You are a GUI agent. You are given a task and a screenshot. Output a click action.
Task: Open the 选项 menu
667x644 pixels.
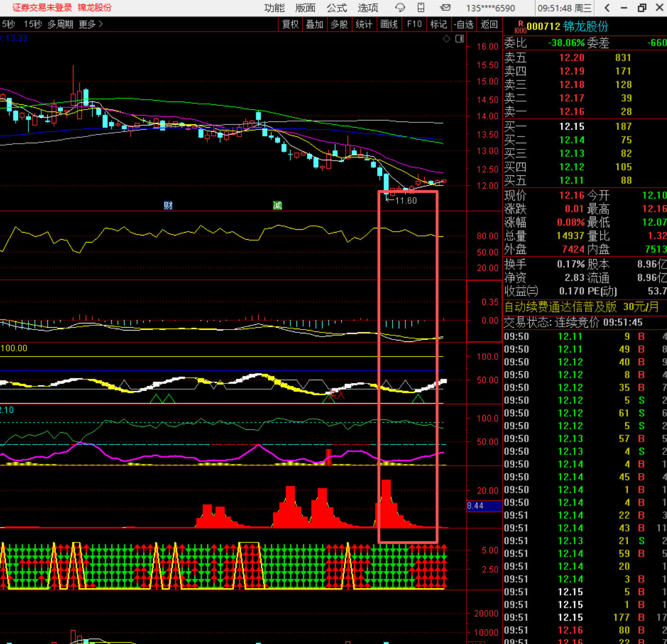click(x=368, y=8)
